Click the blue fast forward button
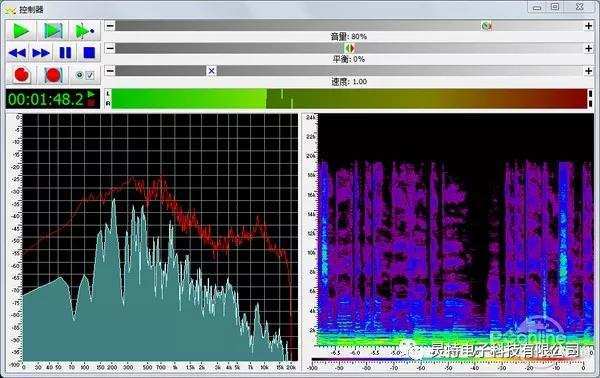This screenshot has height=378, width=600. (41, 53)
